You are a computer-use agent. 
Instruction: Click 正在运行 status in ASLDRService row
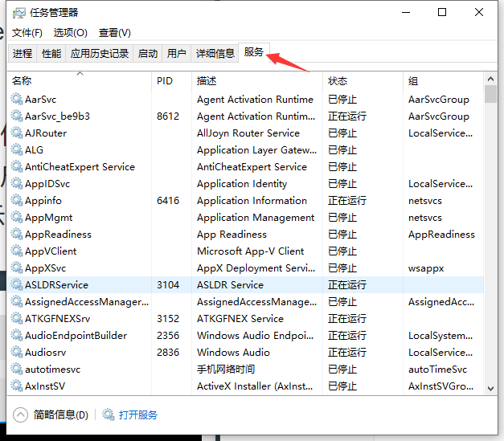(347, 284)
